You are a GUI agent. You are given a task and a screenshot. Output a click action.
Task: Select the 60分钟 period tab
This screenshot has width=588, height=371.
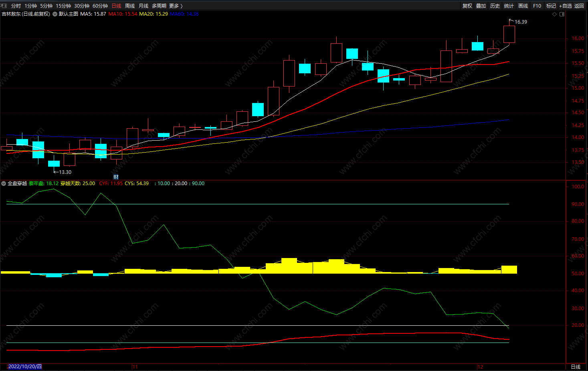pos(100,6)
